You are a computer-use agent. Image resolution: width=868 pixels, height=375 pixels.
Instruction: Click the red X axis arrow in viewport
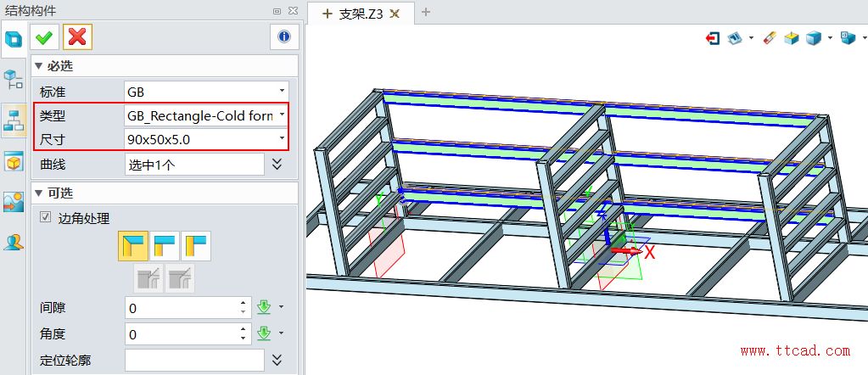click(627, 251)
